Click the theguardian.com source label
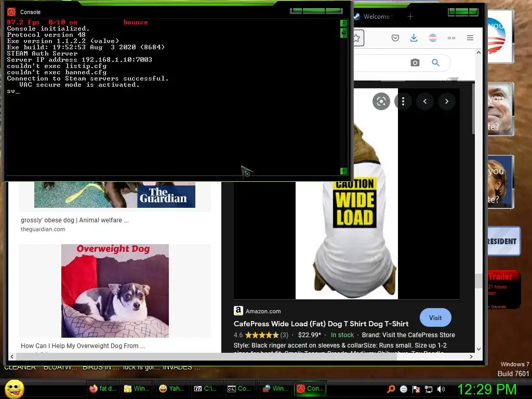532x399 pixels. [43, 229]
